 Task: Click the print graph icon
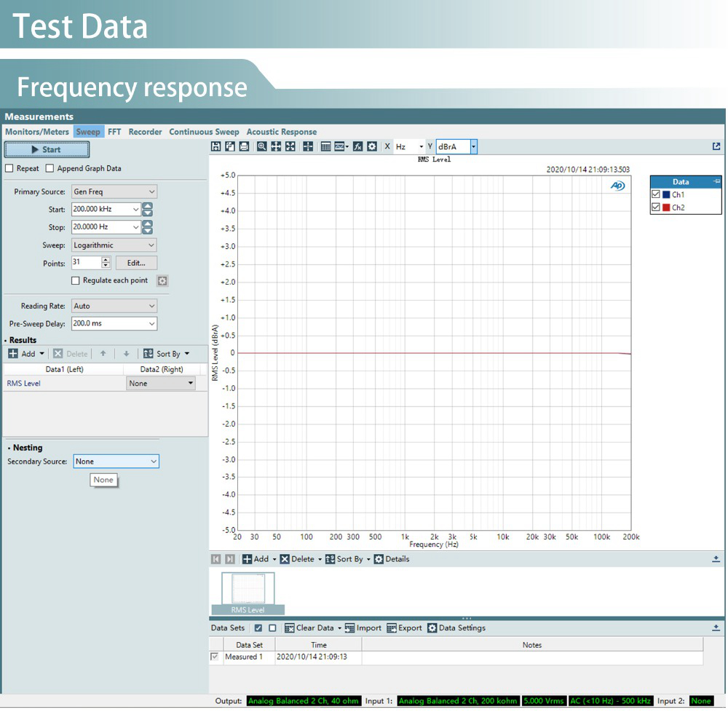pyautogui.click(x=244, y=147)
